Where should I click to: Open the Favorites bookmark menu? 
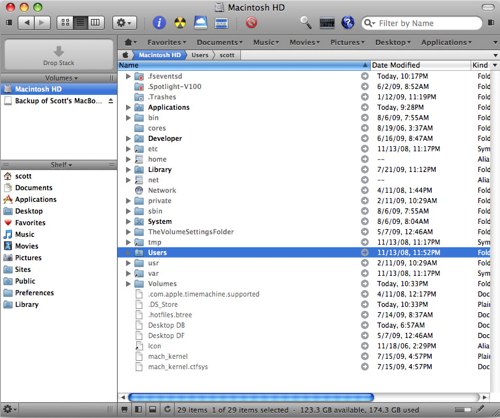pos(167,42)
